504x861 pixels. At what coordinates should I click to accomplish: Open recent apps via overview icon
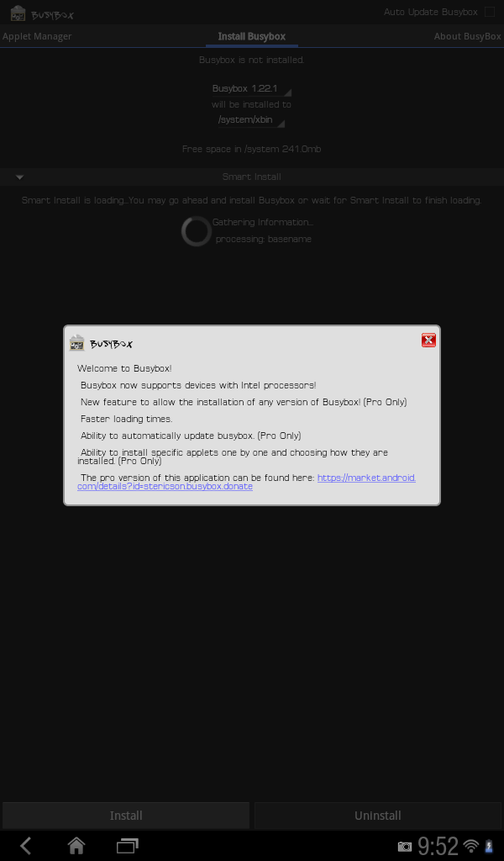(x=127, y=846)
